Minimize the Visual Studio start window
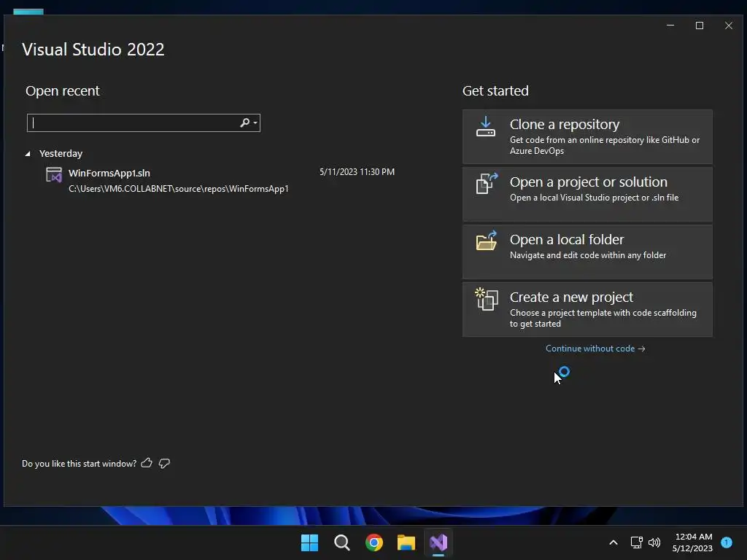This screenshot has height=560, width=747. point(670,26)
